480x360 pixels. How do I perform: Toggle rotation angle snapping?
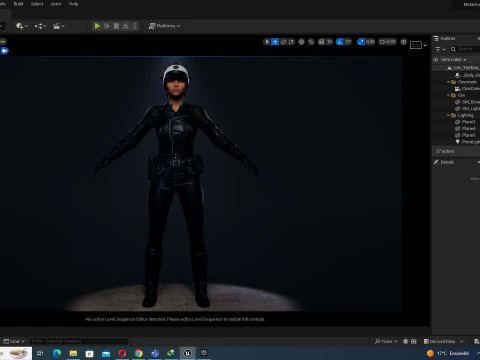340,42
